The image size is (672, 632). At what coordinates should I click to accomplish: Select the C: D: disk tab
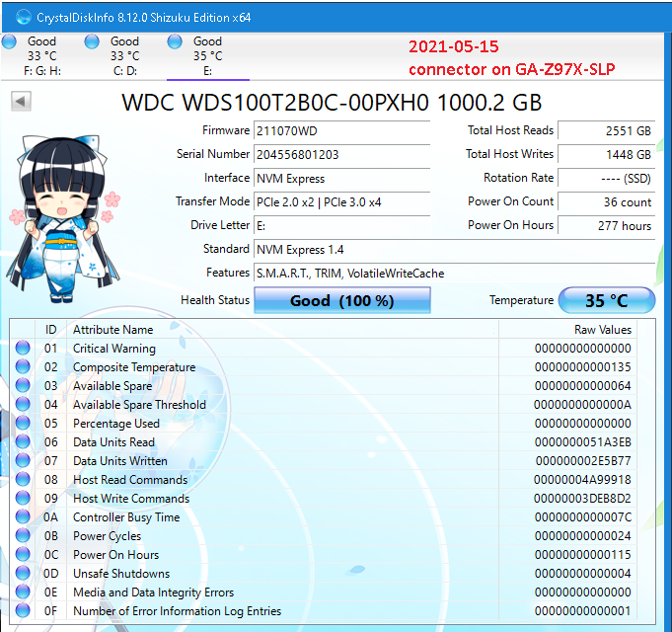(124, 56)
